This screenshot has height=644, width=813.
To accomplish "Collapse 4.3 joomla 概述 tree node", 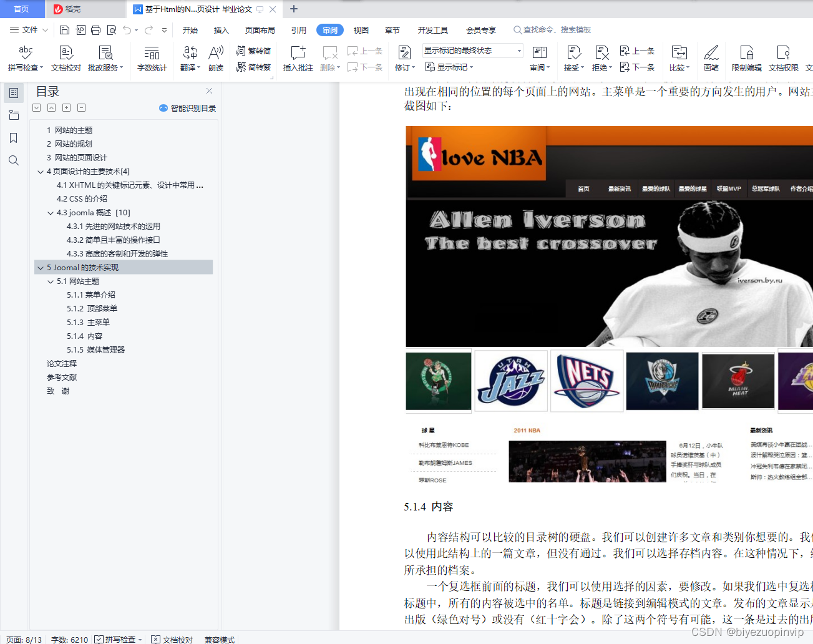I will [x=51, y=213].
